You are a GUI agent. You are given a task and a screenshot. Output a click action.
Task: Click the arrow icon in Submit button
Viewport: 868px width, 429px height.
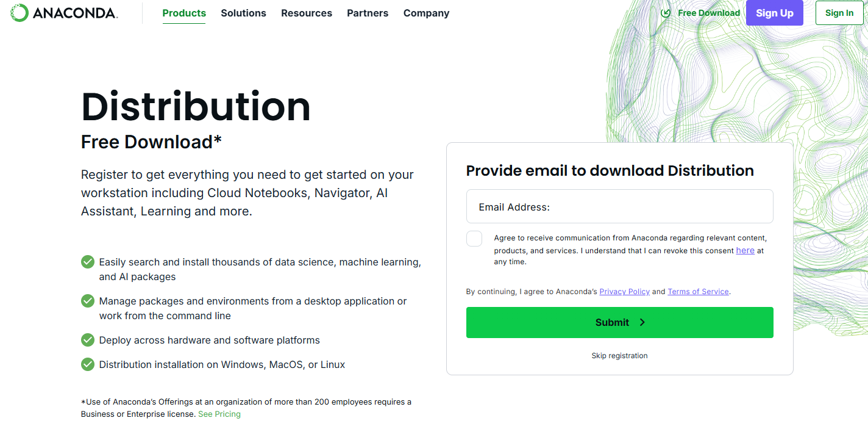tap(642, 322)
